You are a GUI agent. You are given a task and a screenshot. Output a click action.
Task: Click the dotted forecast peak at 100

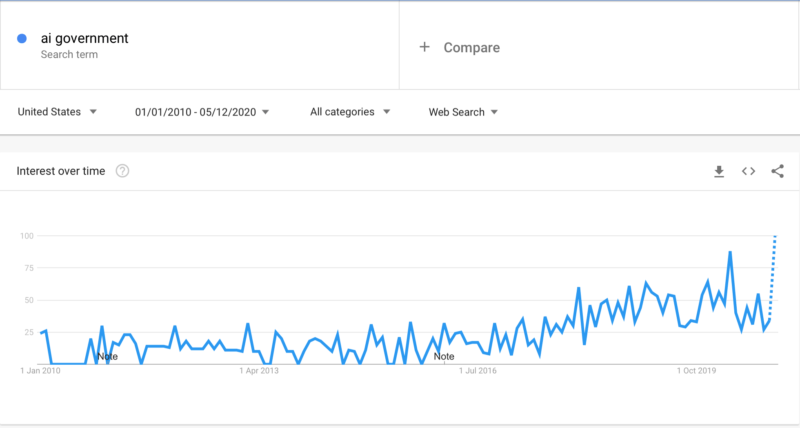[776, 236]
